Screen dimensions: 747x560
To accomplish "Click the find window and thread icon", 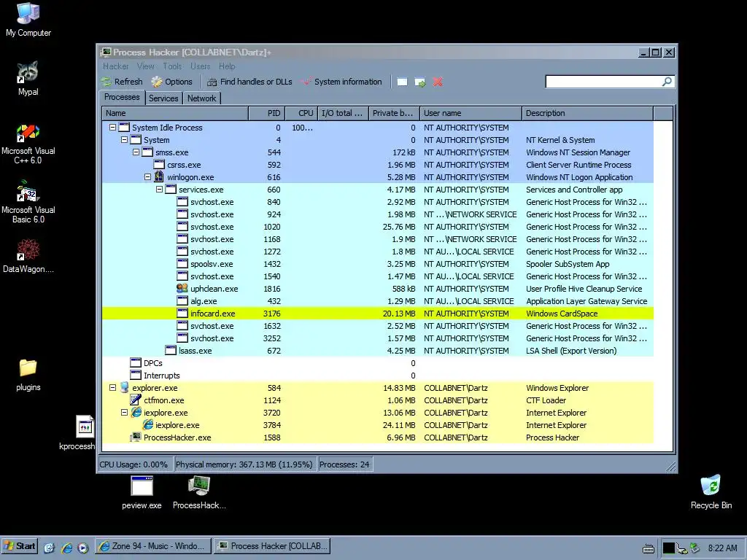I will pos(420,82).
